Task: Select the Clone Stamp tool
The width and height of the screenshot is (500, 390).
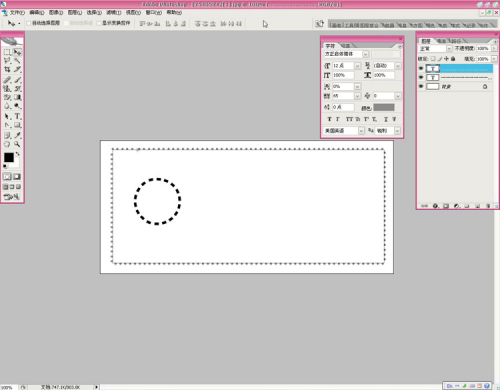Action: pyautogui.click(x=7, y=88)
